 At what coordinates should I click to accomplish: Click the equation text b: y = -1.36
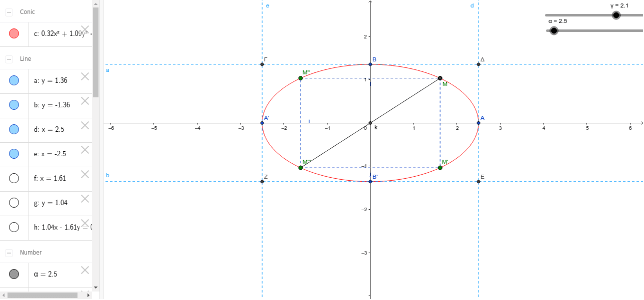point(52,105)
